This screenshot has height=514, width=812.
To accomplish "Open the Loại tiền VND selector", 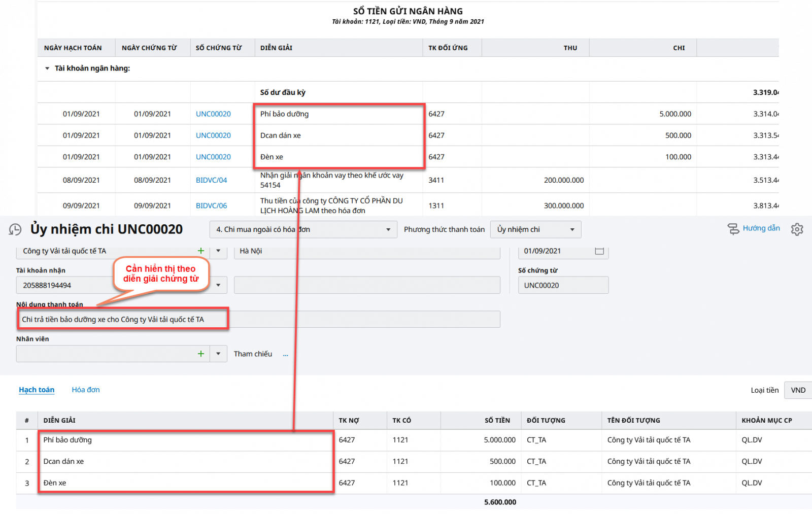I will (x=798, y=390).
